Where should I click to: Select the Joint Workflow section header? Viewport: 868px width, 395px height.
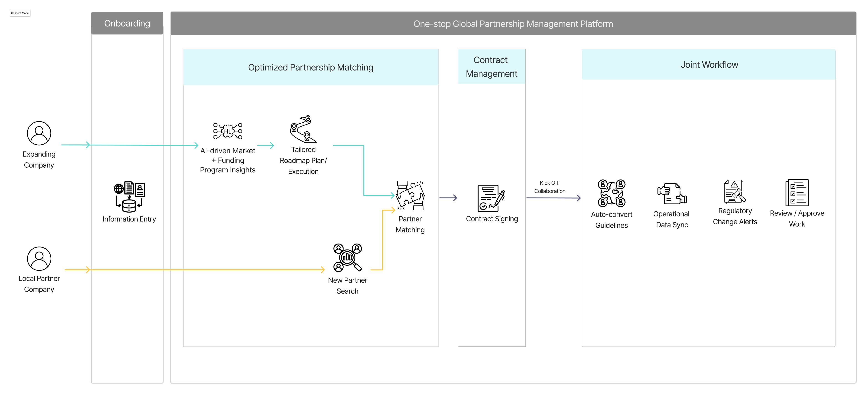[x=708, y=65]
